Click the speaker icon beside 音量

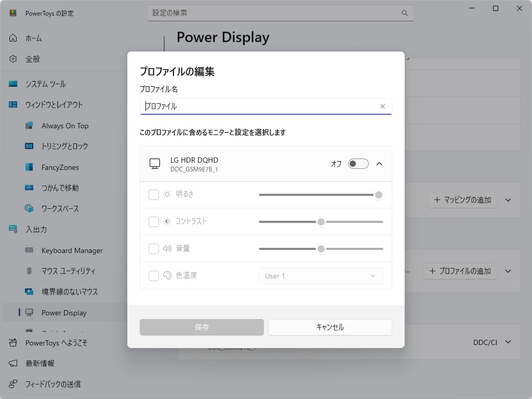coord(167,248)
